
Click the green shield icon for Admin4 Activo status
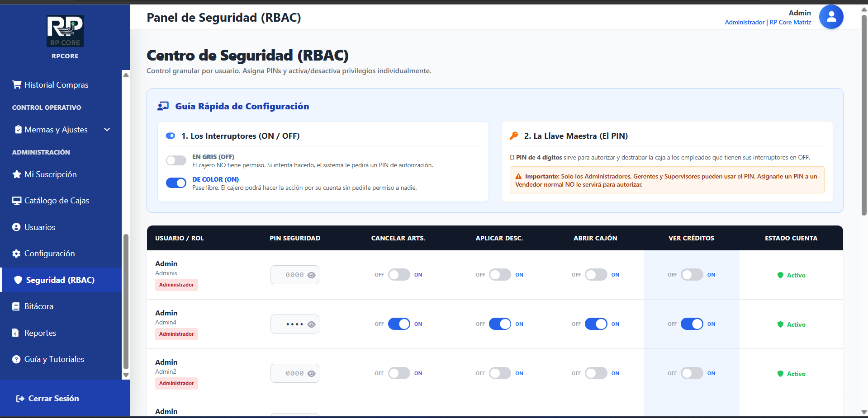point(780,324)
